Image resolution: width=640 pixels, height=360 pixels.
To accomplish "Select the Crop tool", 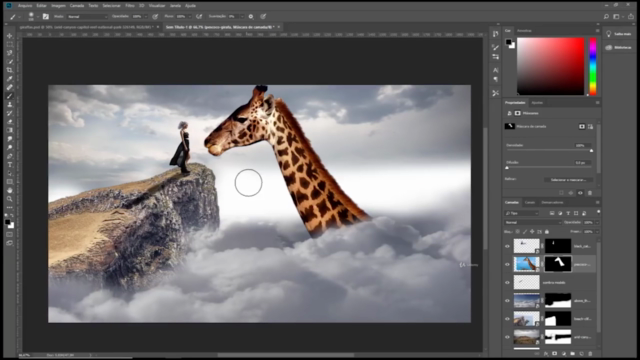I will 10,70.
